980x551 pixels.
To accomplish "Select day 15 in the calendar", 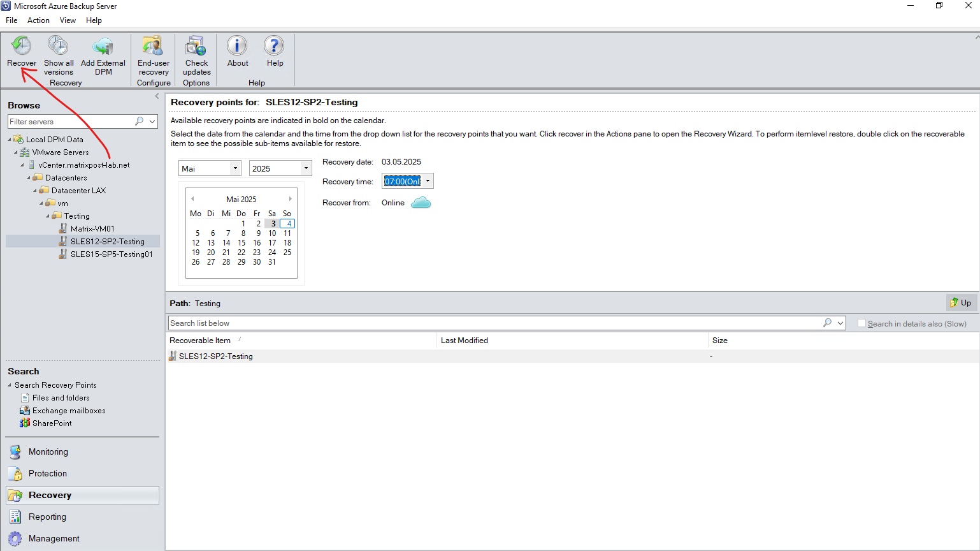I will [241, 243].
